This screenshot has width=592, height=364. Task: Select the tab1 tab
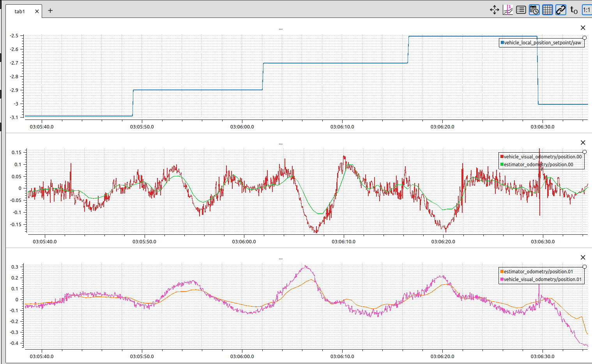pyautogui.click(x=19, y=11)
